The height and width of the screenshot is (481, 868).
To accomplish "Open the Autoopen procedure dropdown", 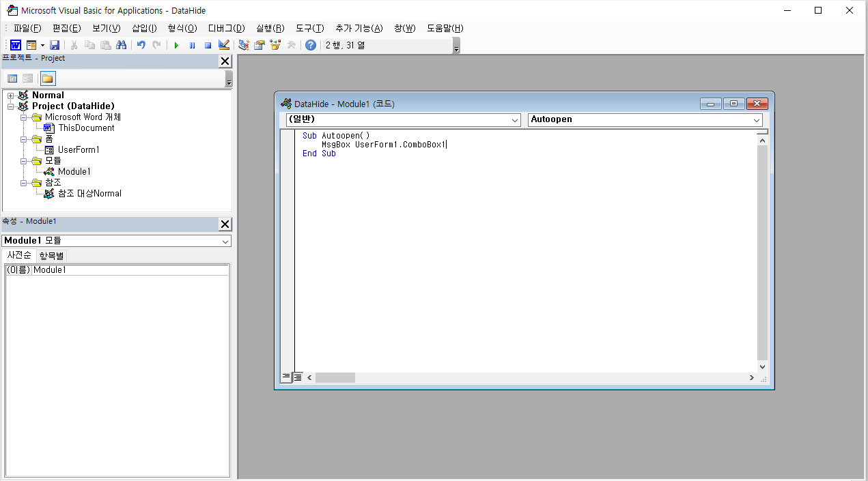I will [x=757, y=120].
